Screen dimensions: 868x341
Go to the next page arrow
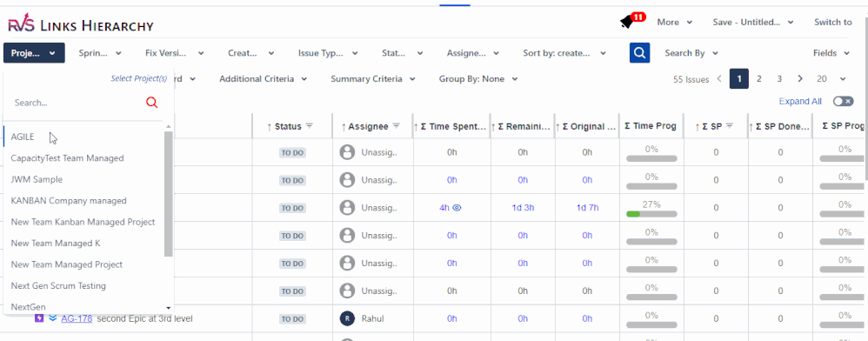(x=800, y=78)
